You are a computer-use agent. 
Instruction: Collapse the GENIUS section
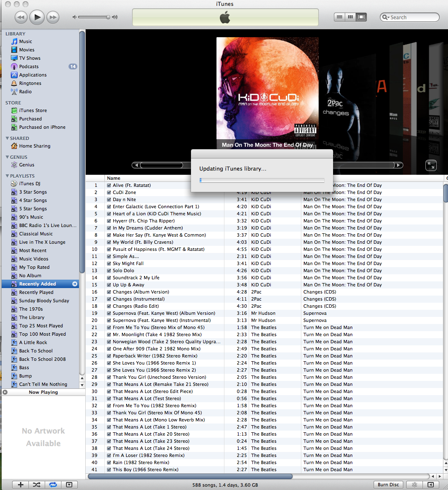[7, 157]
